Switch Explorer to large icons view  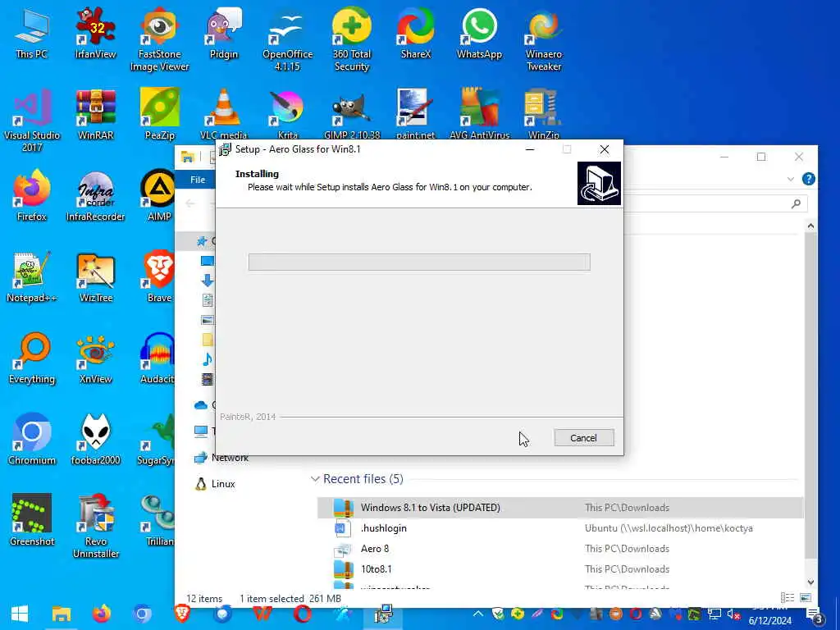click(806, 598)
